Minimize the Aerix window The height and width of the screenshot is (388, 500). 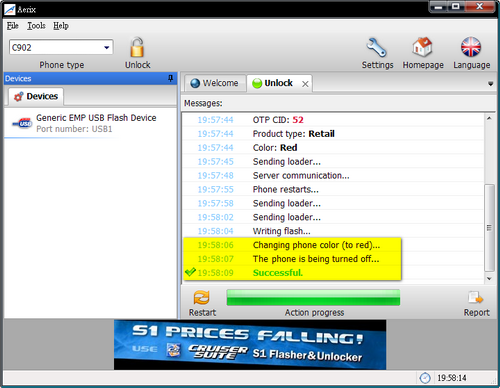point(439,7)
